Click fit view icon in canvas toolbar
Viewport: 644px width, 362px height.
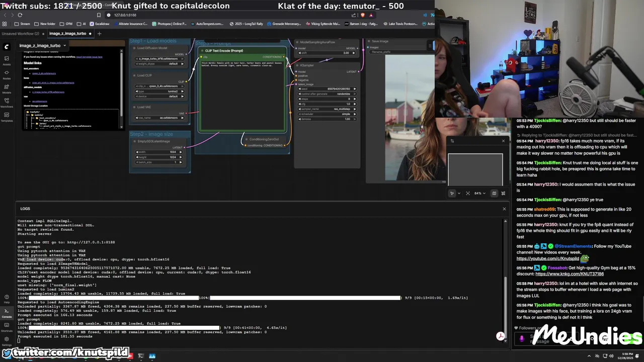[x=468, y=193]
